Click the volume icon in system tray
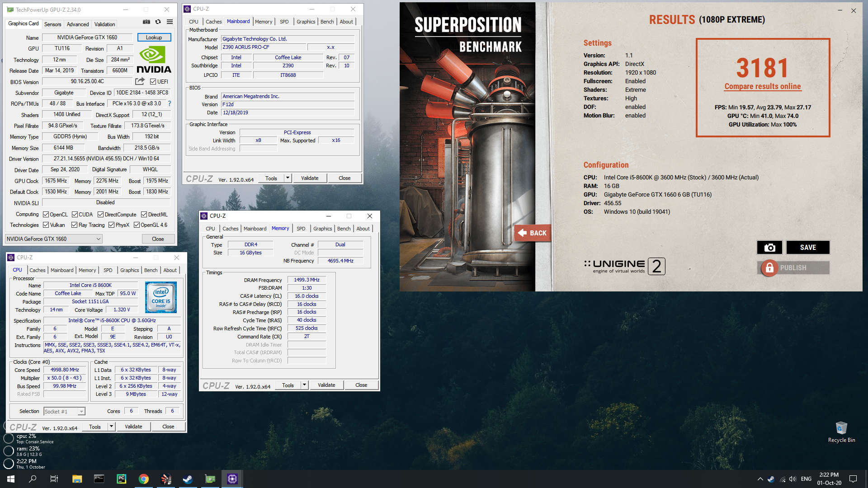The image size is (868, 488). pos(793,479)
